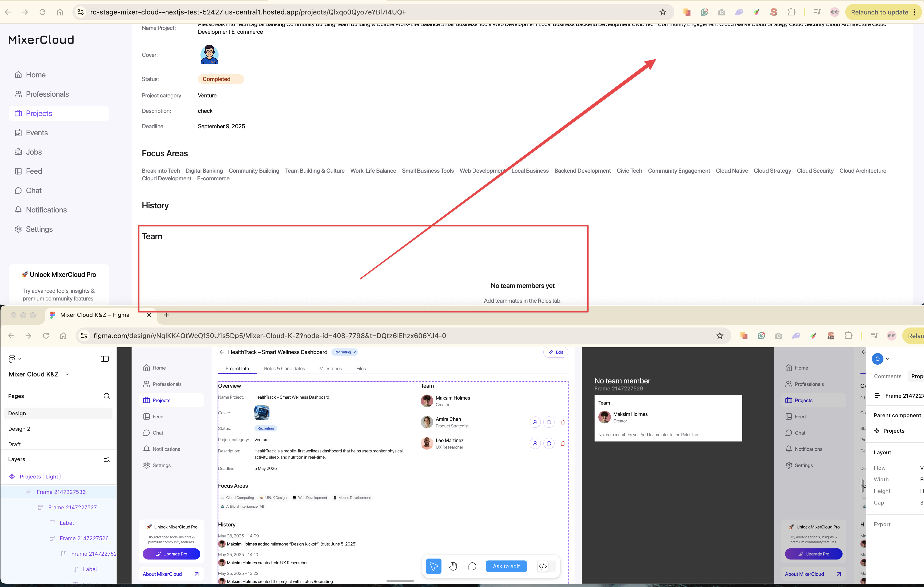Open a new tab in Figma window
The width and height of the screenshot is (924, 587).
(x=167, y=315)
